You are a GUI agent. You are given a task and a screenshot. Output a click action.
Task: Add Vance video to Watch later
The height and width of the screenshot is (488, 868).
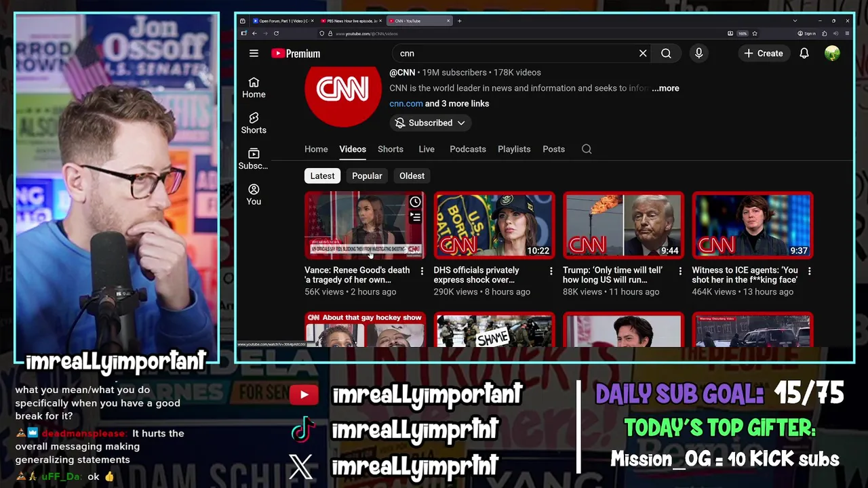(x=415, y=202)
